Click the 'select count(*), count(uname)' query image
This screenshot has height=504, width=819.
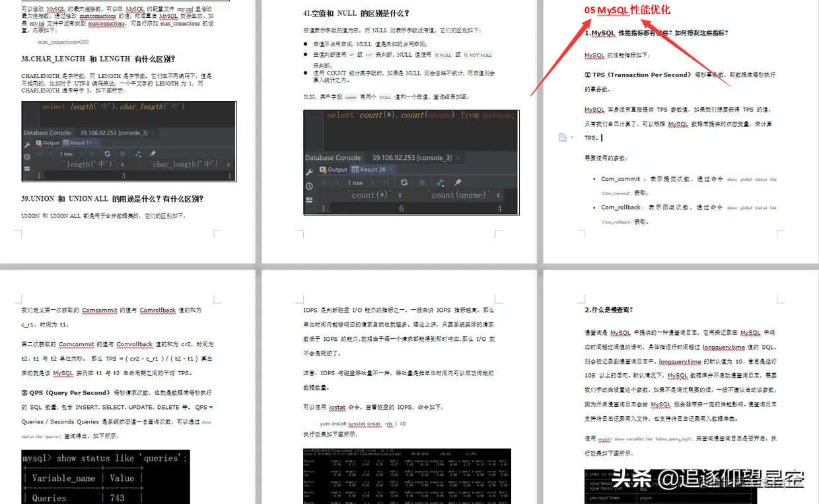coord(411,162)
